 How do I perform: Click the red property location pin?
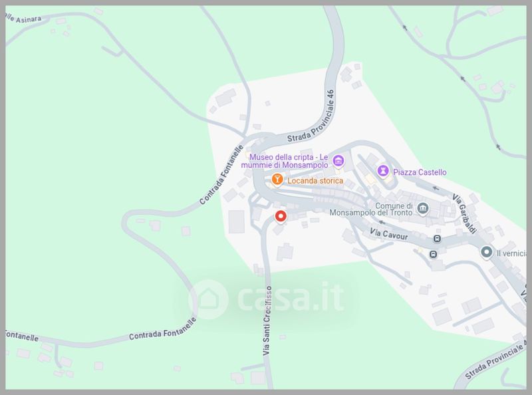point(280,217)
